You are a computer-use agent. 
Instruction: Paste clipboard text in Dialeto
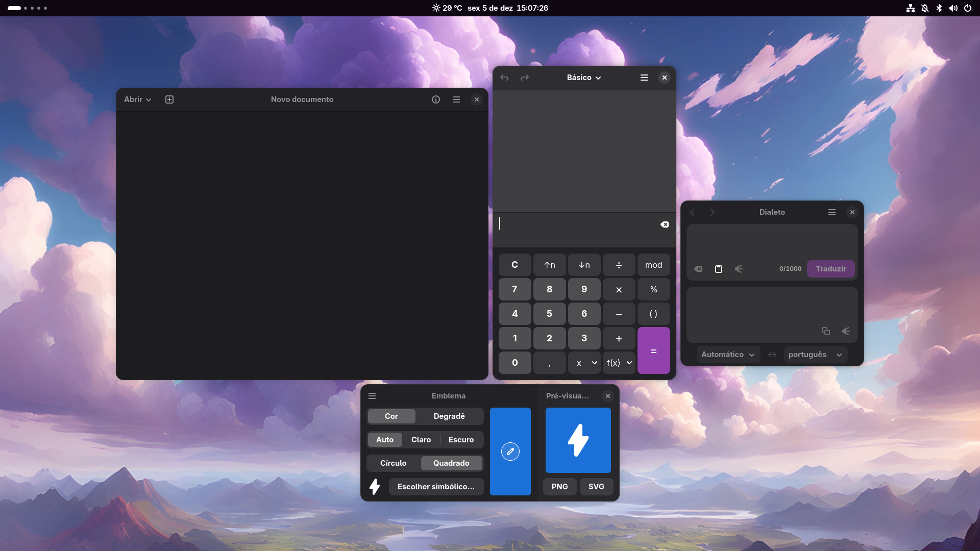[x=719, y=269]
